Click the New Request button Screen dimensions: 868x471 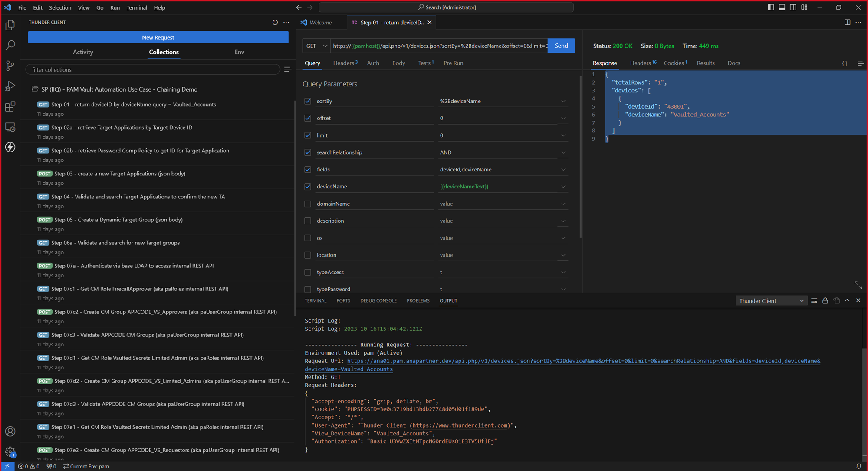point(158,37)
